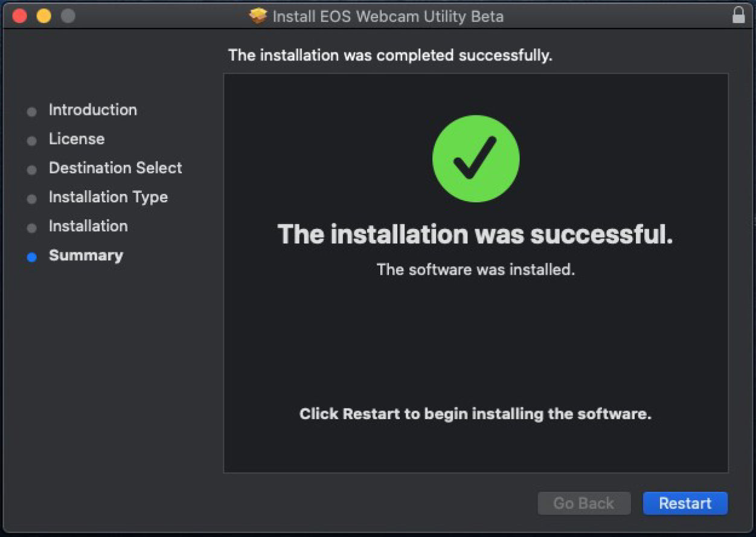Select the Introduction step in the sidebar

pos(92,110)
